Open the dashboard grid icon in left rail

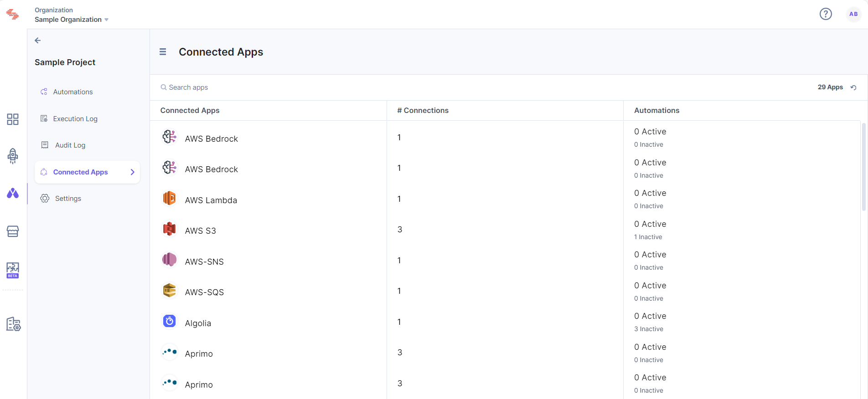point(13,119)
